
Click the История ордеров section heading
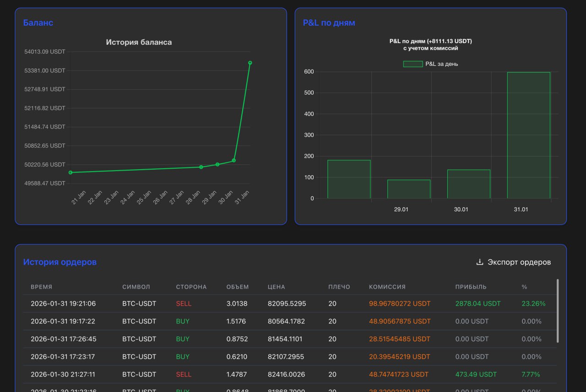[x=60, y=262]
